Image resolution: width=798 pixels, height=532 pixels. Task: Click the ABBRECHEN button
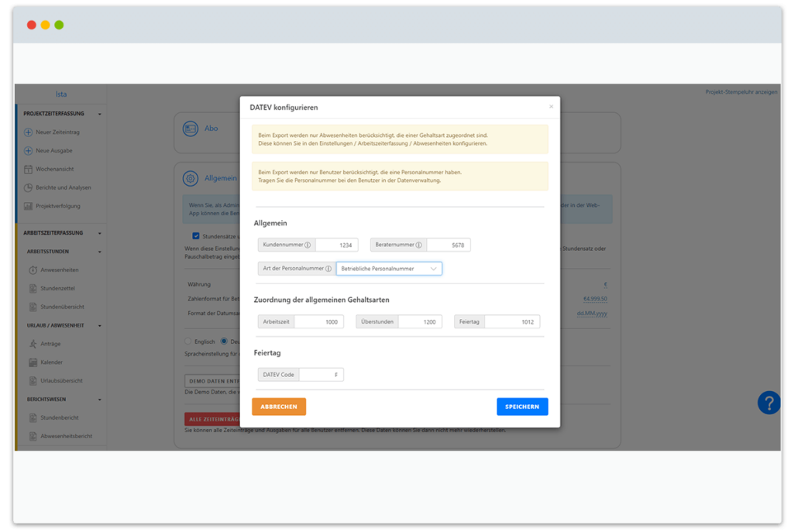click(x=279, y=407)
